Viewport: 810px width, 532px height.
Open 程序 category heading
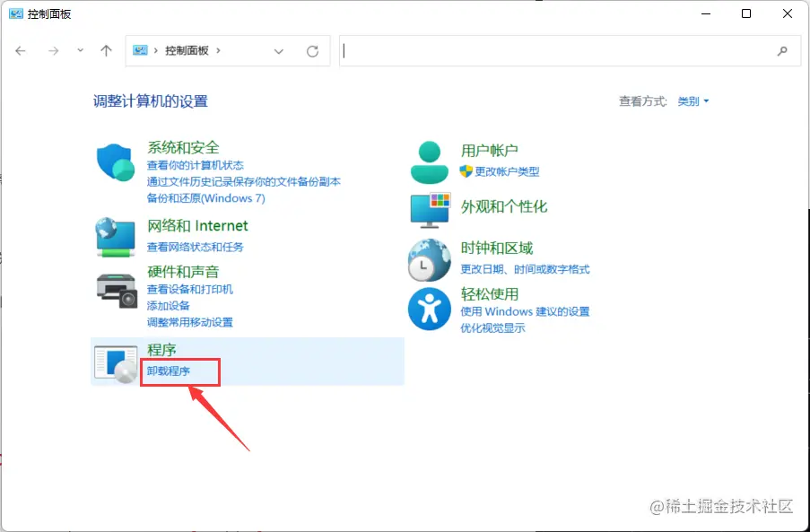pos(162,350)
